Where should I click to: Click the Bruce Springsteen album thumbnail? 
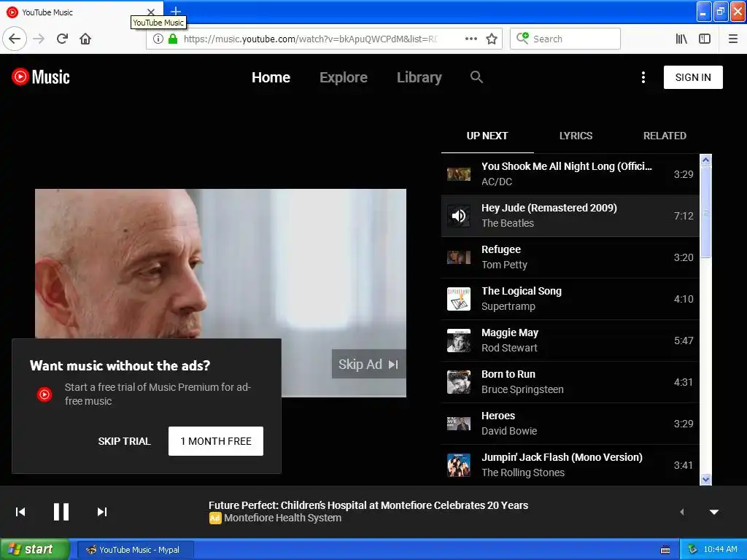click(x=459, y=382)
